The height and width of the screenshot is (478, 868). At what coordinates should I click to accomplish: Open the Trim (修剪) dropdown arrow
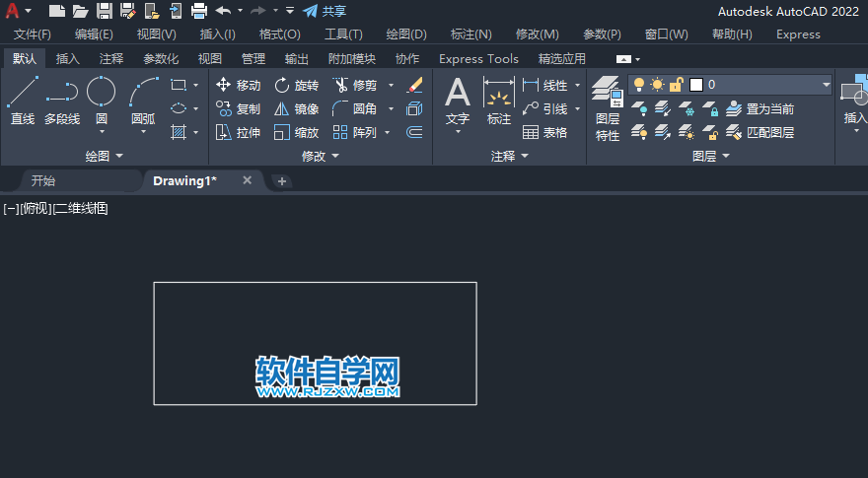[x=391, y=85]
